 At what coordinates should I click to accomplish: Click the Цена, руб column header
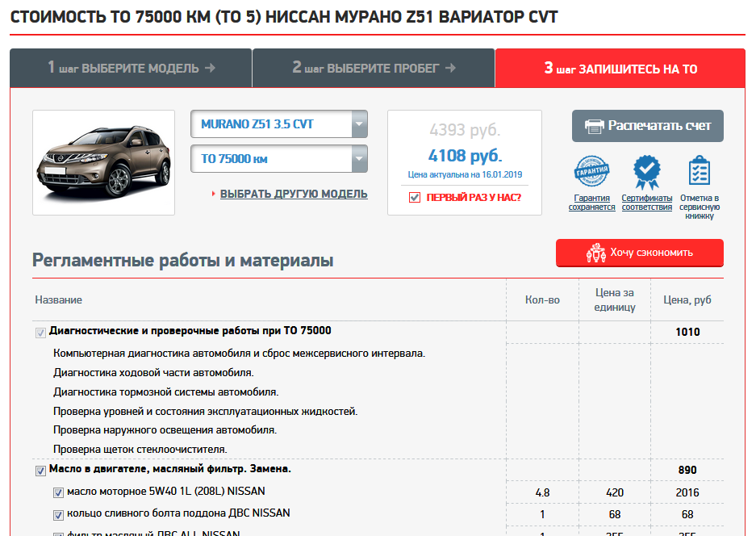pos(687,300)
